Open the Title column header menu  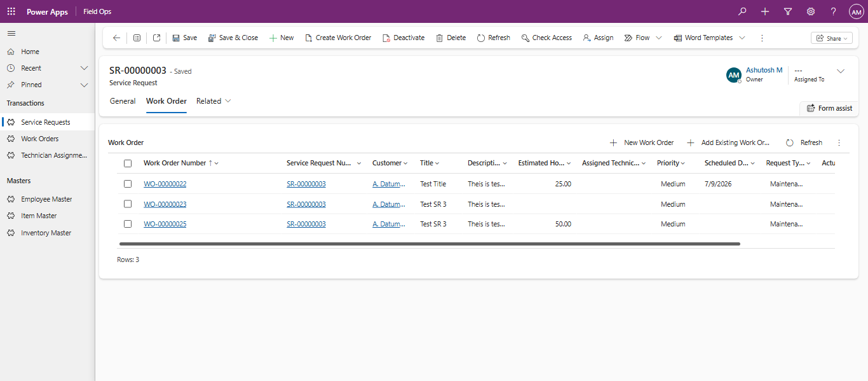430,163
